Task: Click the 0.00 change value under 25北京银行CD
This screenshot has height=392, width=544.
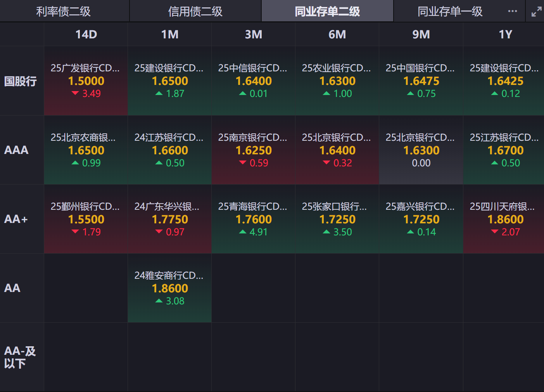Action: [421, 163]
